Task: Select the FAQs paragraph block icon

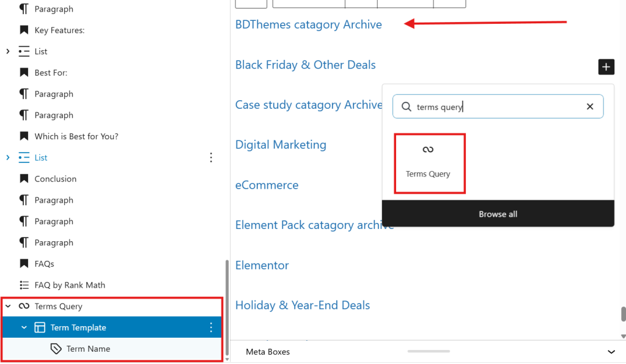Action: (25, 263)
